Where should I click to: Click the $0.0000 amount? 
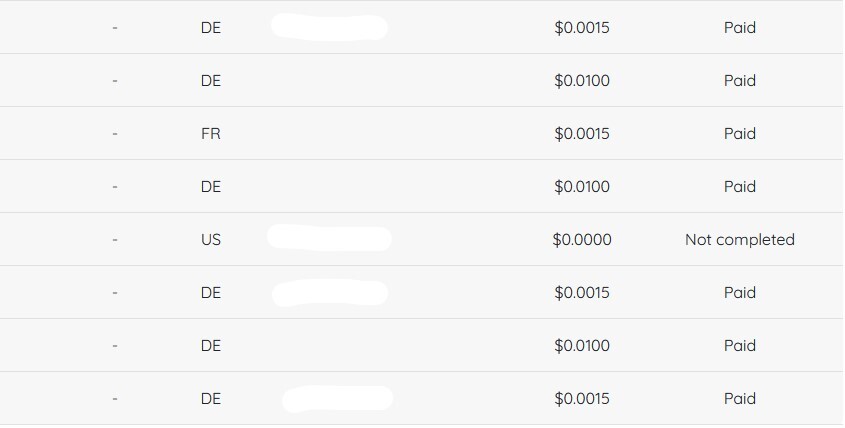pos(581,240)
